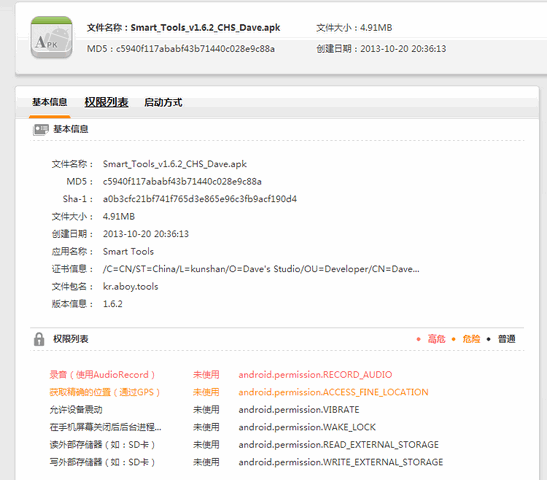Screen dimensions: 547x480
Task: Click the READ_EXTERNAL_STORAGE permission text
Action: (x=339, y=444)
